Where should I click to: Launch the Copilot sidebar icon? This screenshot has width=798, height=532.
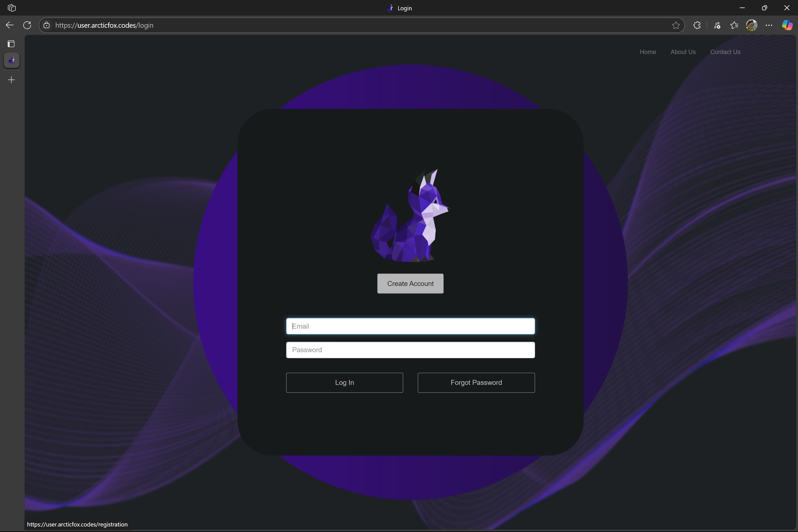tap(787, 25)
